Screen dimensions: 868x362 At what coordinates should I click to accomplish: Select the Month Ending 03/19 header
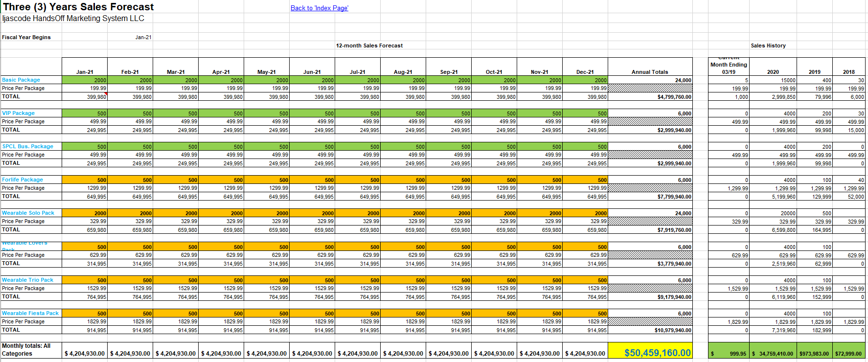point(729,68)
